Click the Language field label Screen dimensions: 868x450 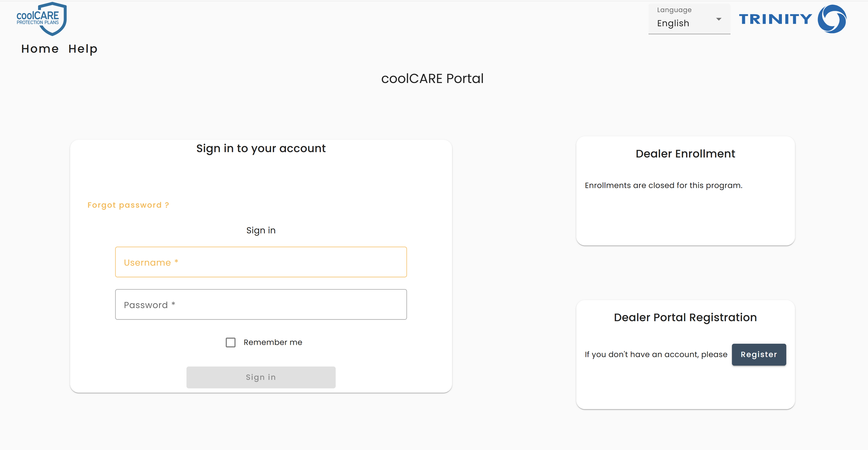coord(674,10)
